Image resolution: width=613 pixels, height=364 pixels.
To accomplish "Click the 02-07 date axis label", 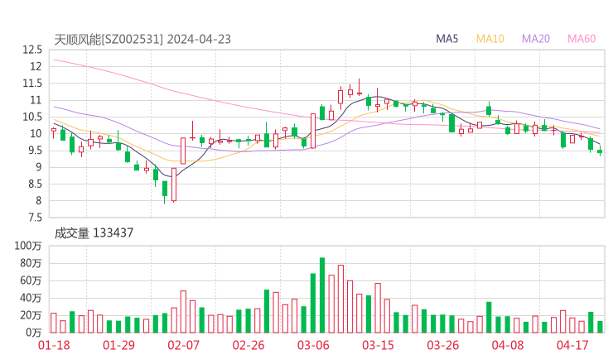I will click(183, 345).
